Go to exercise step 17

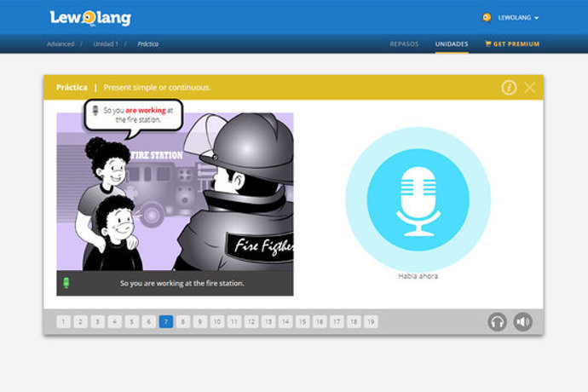337,321
